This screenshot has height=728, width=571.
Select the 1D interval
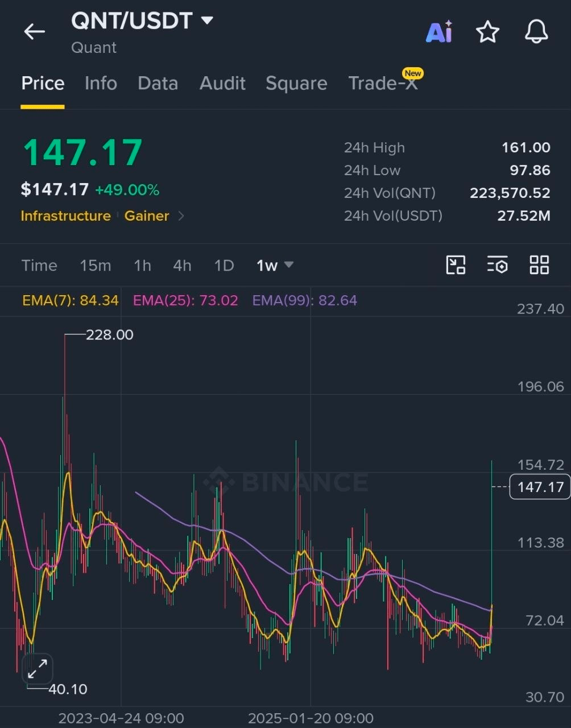click(224, 266)
